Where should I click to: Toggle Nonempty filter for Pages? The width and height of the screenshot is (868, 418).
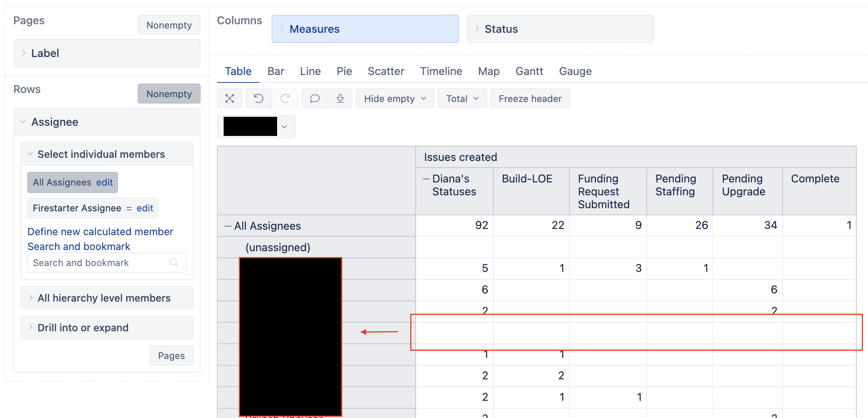pyautogui.click(x=169, y=25)
